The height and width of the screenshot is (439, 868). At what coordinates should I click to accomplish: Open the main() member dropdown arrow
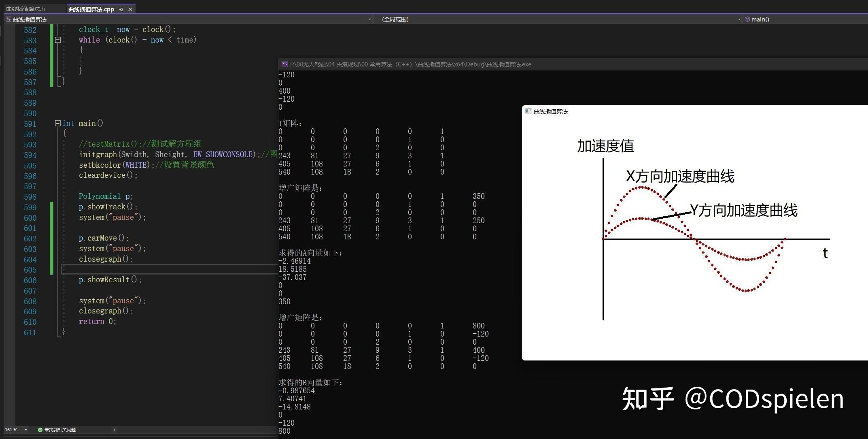(740, 19)
